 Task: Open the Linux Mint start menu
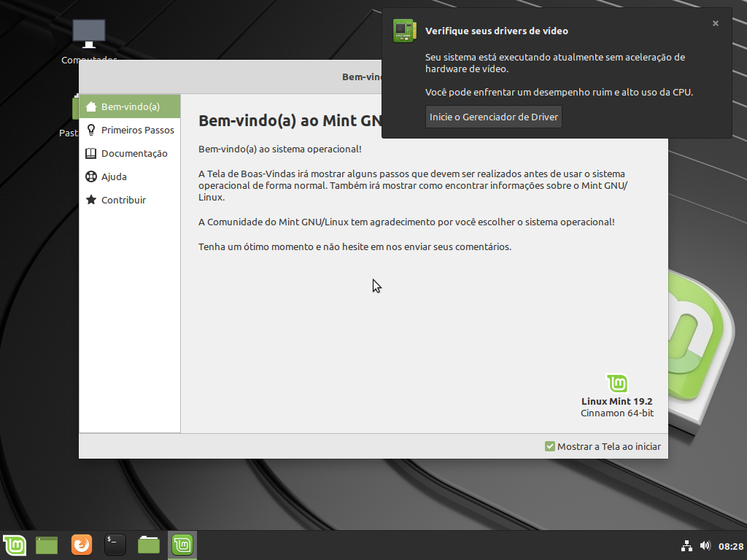[15, 545]
